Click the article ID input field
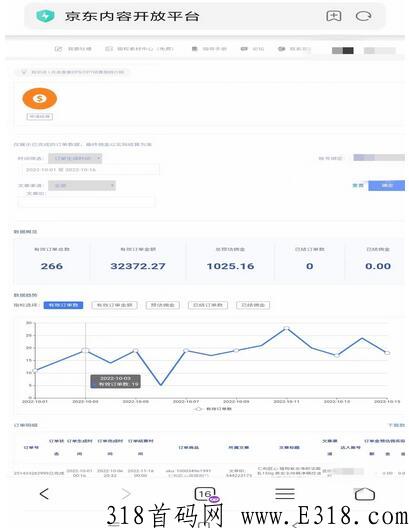Viewport: 409px width, 528px height. 87,201
